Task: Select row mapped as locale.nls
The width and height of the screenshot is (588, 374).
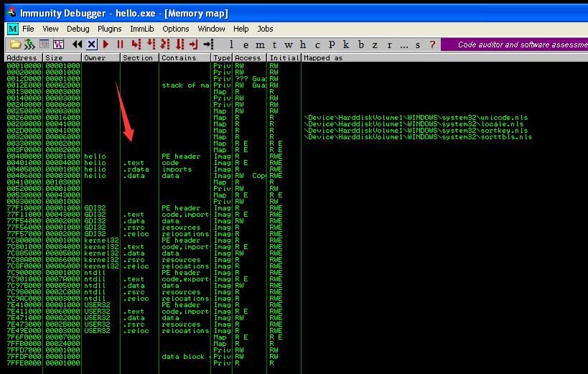Action: tap(297, 123)
